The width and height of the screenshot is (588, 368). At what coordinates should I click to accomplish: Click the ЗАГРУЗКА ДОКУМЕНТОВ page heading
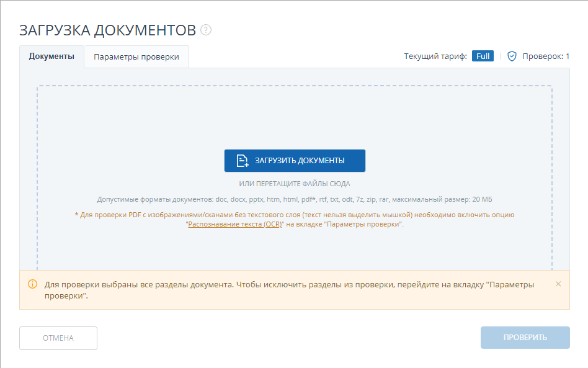point(107,30)
